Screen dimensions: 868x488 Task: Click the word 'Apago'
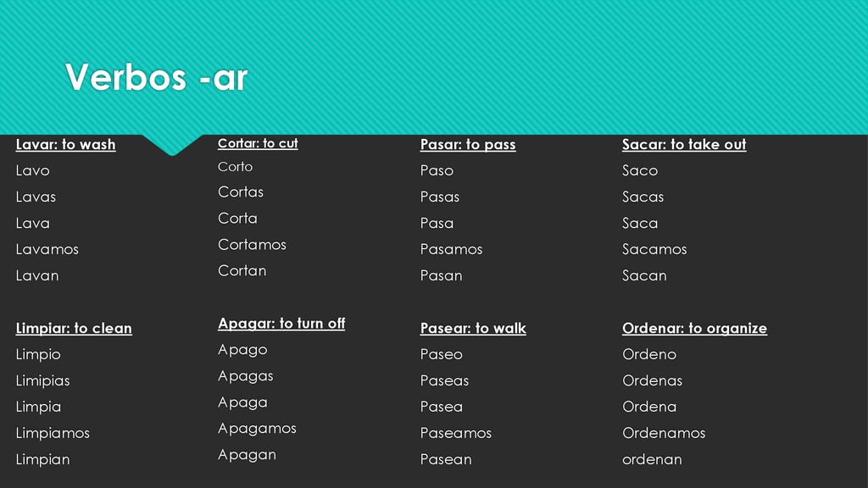[x=242, y=350]
